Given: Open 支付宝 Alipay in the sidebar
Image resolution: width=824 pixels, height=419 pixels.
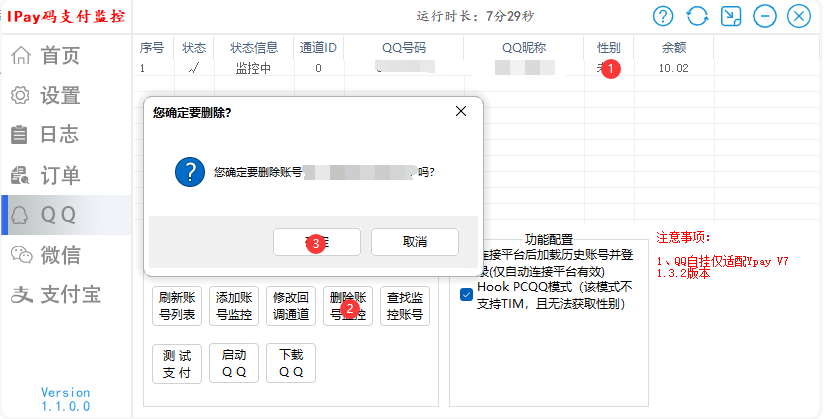Looking at the screenshot, I should tap(66, 294).
